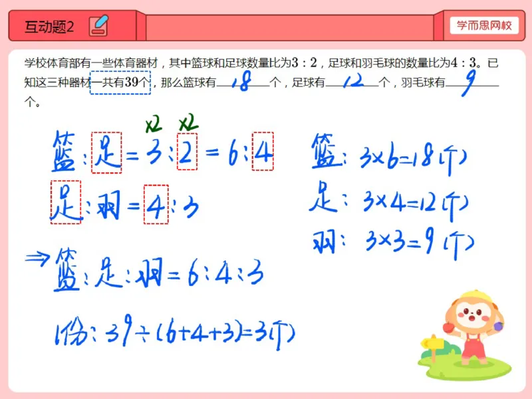The image size is (532, 399).
Task: Click the monkey mascot character
Action: pyautogui.click(x=473, y=328)
